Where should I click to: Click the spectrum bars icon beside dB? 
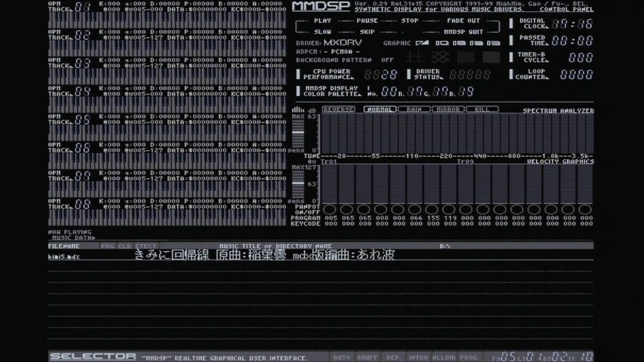298,109
